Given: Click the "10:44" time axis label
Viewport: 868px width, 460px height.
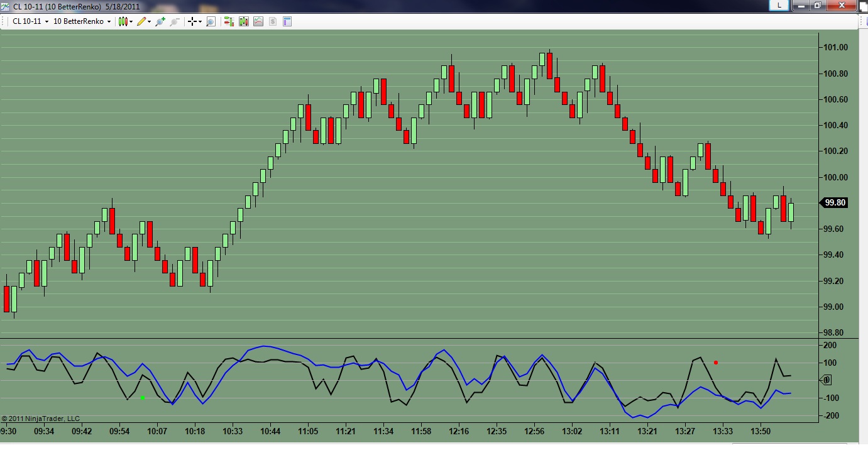Looking at the screenshot, I should (270, 432).
